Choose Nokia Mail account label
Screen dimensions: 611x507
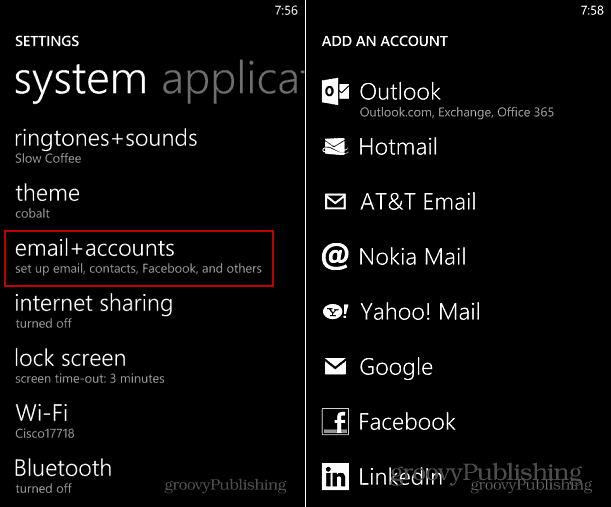(412, 257)
